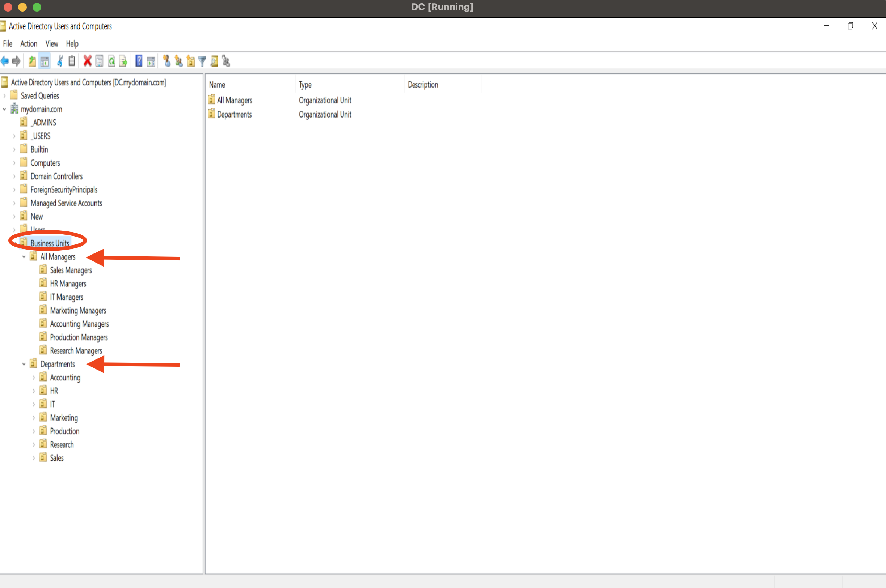Viewport: 886px width, 588px height.
Task: Create a new group using the toolbar icon
Action: 178,61
